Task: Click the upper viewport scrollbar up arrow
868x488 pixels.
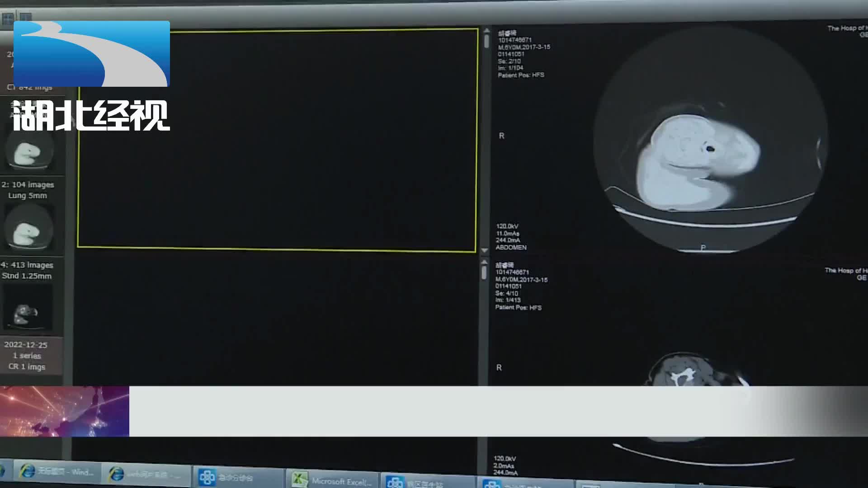Action: click(486, 31)
